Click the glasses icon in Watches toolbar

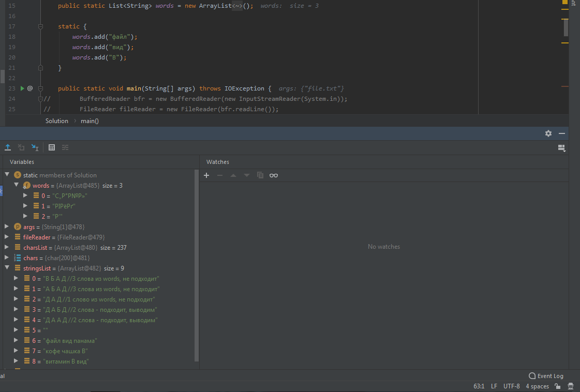click(274, 175)
